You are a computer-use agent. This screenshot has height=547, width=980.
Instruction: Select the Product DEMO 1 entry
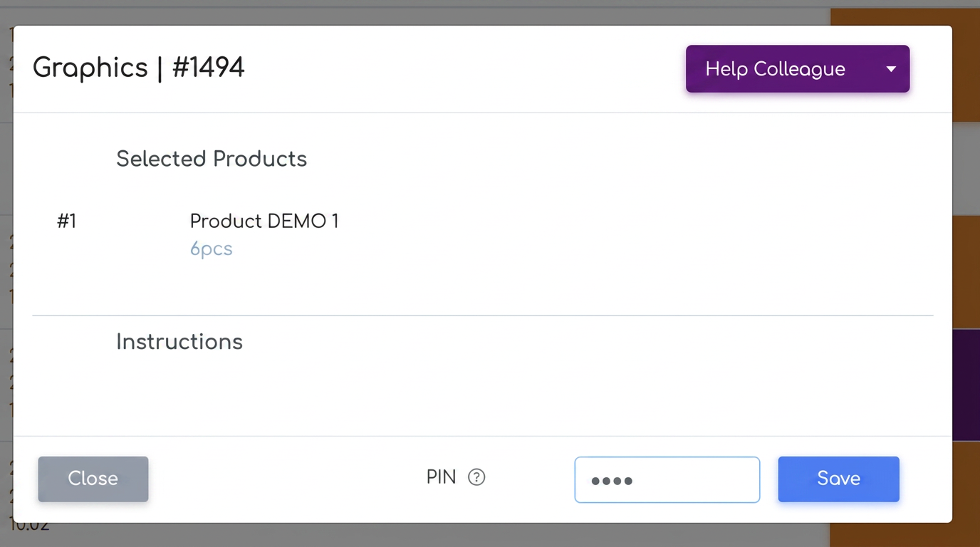click(264, 222)
